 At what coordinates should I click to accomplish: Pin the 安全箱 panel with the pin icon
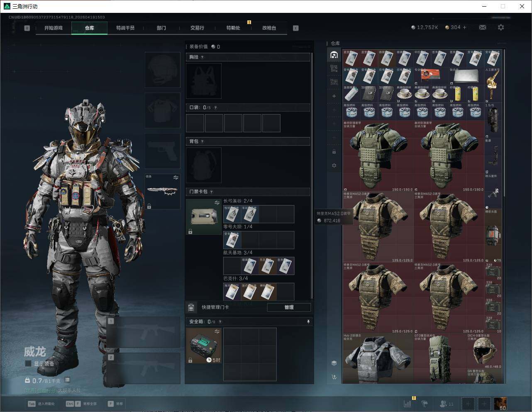click(x=308, y=321)
